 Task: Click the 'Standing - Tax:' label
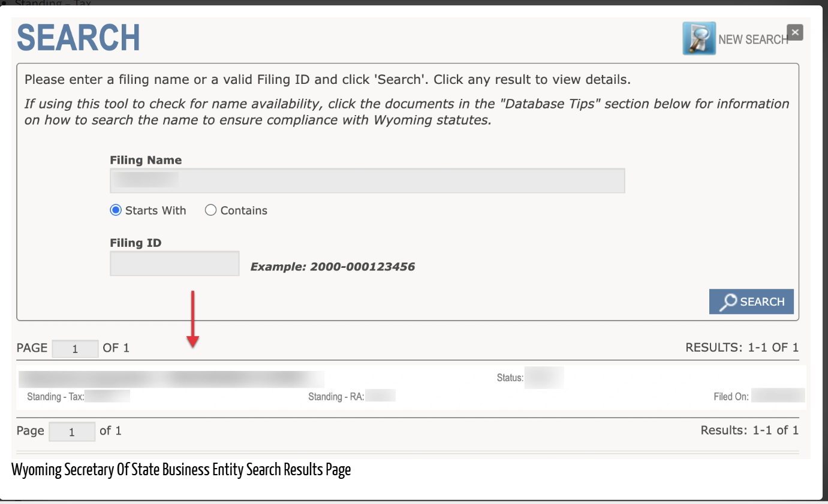pyautogui.click(x=56, y=397)
